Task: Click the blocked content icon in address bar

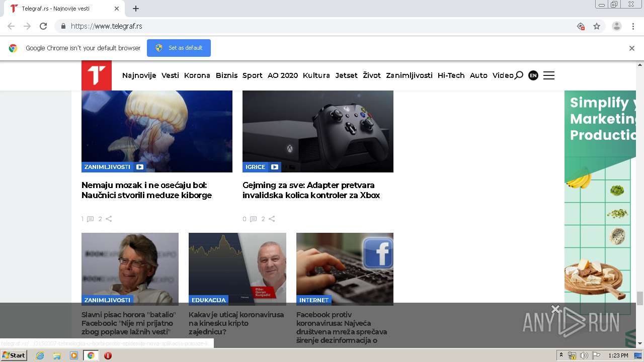Action: coord(581,26)
